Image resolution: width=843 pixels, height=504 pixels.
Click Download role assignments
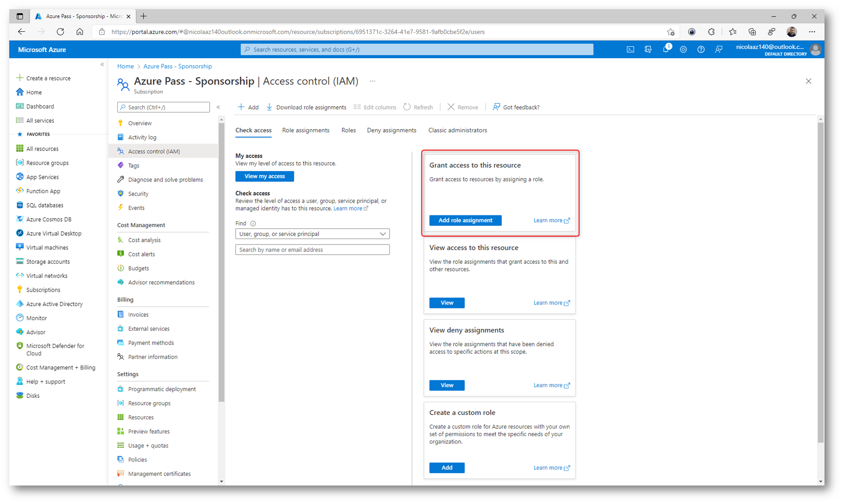click(x=306, y=107)
